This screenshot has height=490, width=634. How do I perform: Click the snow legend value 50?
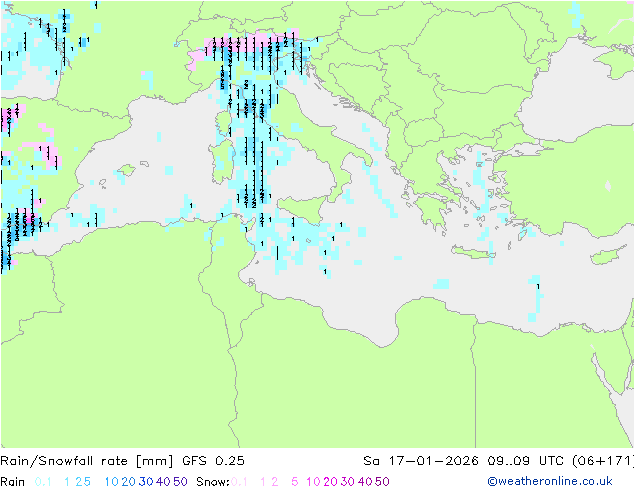pos(382,482)
